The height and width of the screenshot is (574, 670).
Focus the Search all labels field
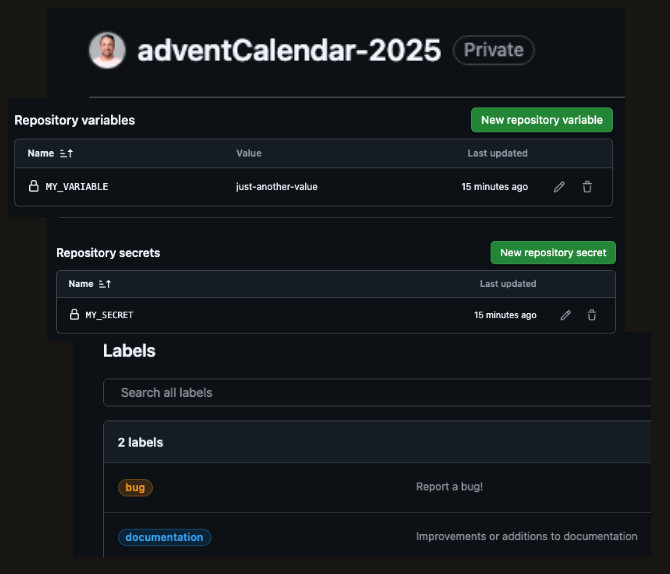(380, 392)
